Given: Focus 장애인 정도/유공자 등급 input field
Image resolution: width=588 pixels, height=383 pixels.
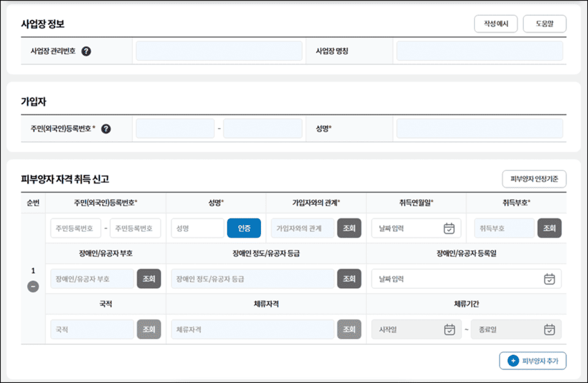Looking at the screenshot, I should 252,279.
